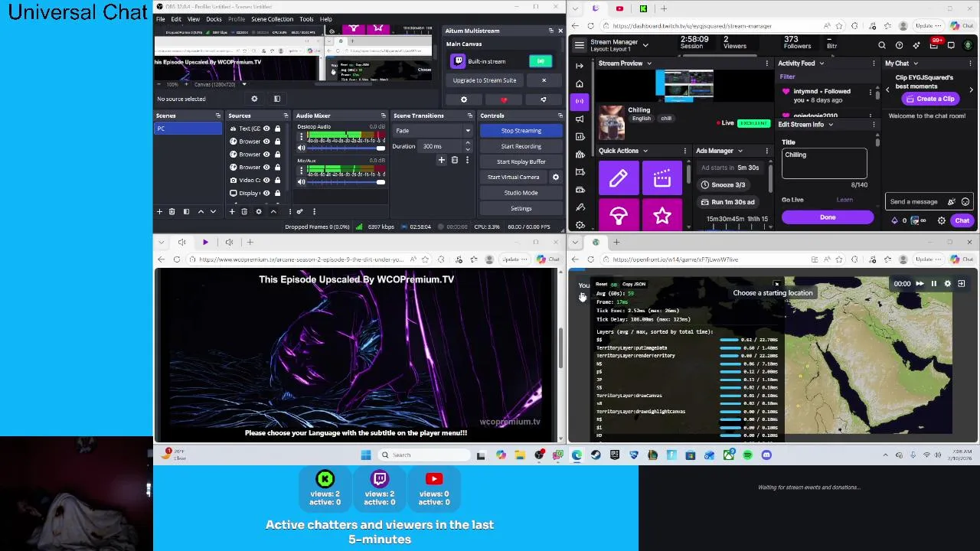Mute Mic/Aux speaker icon in OBS mixer
The height and width of the screenshot is (551, 980).
[301, 181]
